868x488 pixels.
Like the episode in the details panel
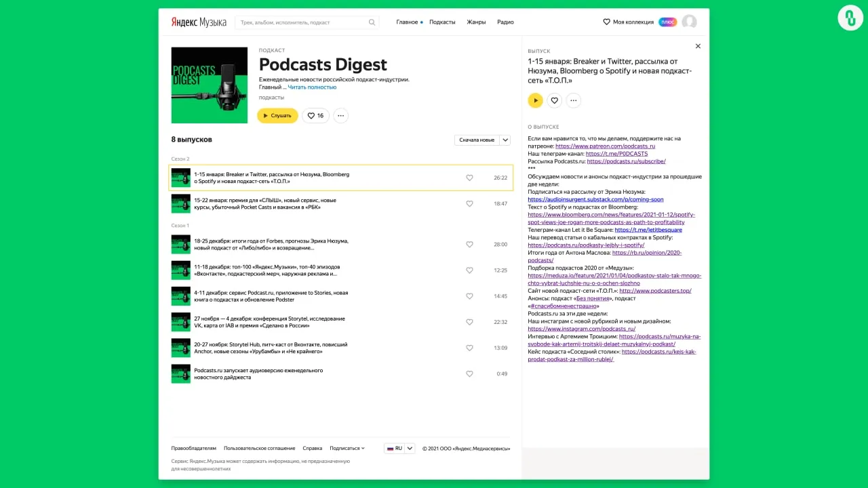pos(555,100)
